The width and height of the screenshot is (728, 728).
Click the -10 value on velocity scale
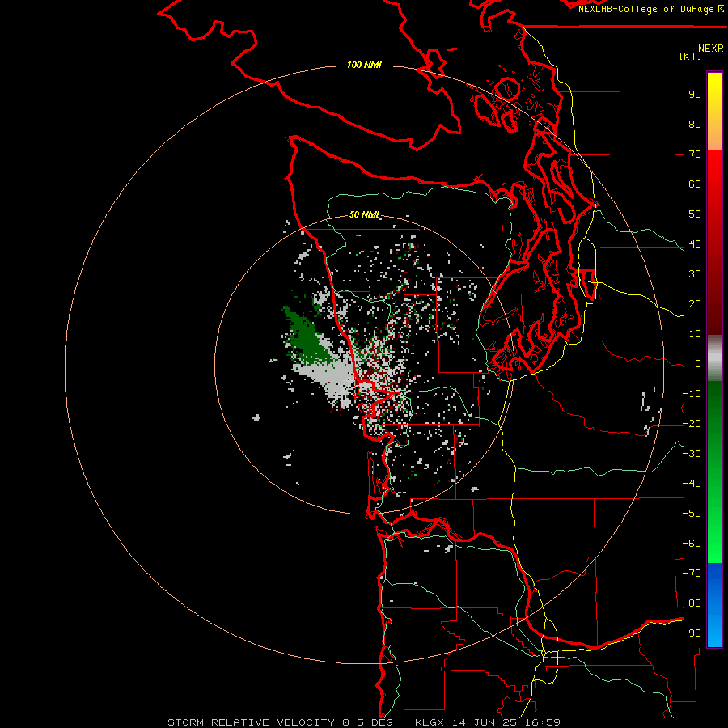click(x=692, y=394)
